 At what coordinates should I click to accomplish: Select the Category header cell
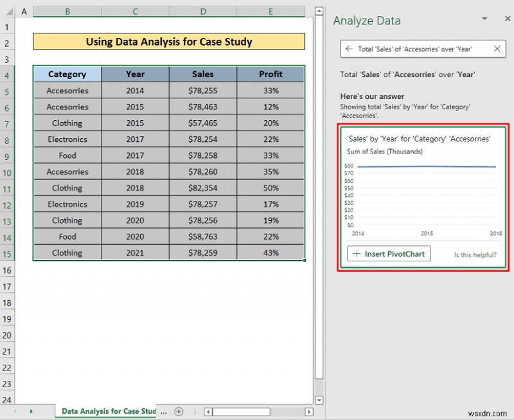coord(67,74)
